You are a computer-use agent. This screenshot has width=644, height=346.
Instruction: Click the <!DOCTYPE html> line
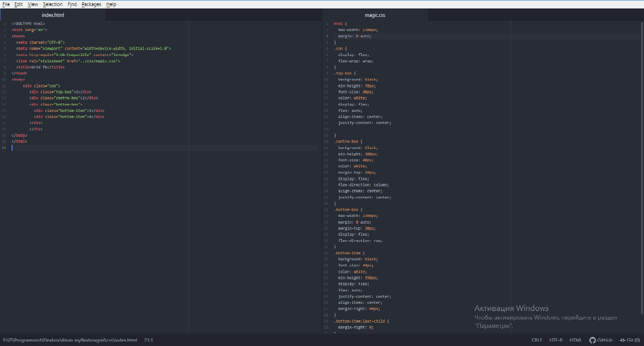click(28, 24)
